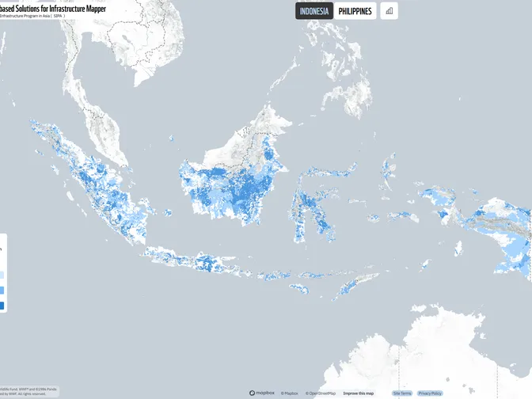Open the © OpenStreetMap attribution link
532x399 pixels.
(x=321, y=393)
